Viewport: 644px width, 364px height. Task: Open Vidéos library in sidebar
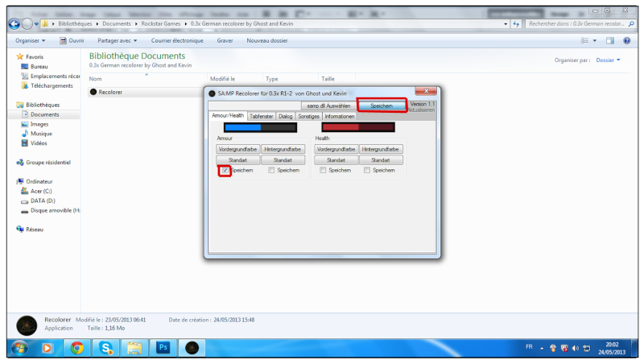coord(39,143)
